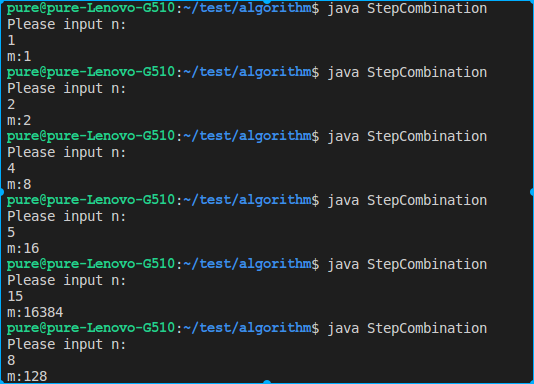Select the left edge selection handle

pos(1,192)
